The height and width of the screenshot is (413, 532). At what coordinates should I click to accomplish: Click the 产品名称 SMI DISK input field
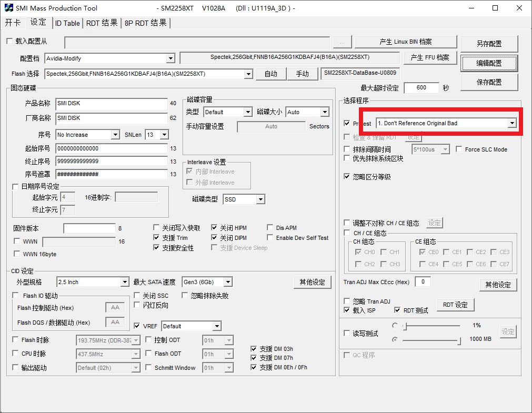(x=111, y=103)
